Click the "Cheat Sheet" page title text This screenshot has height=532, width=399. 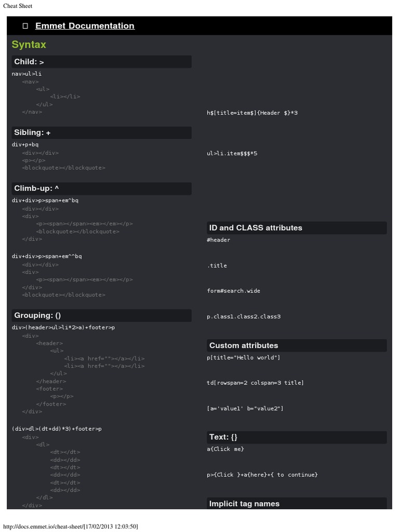pyautogui.click(x=18, y=6)
